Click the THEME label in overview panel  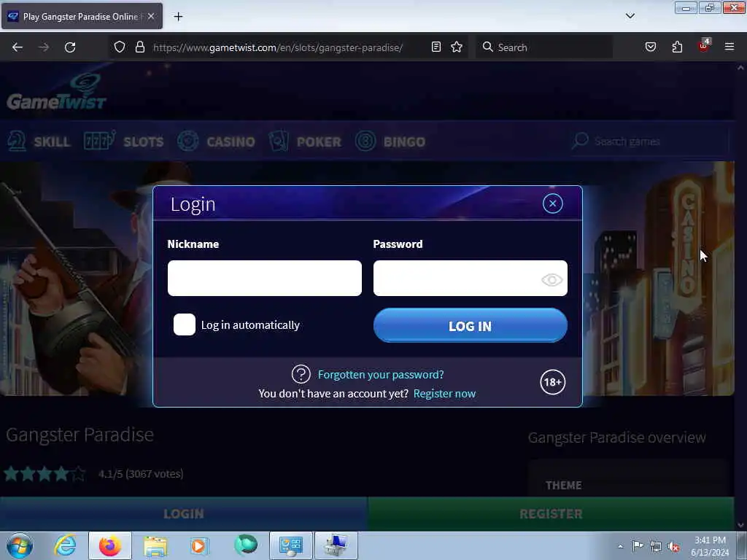564,485
